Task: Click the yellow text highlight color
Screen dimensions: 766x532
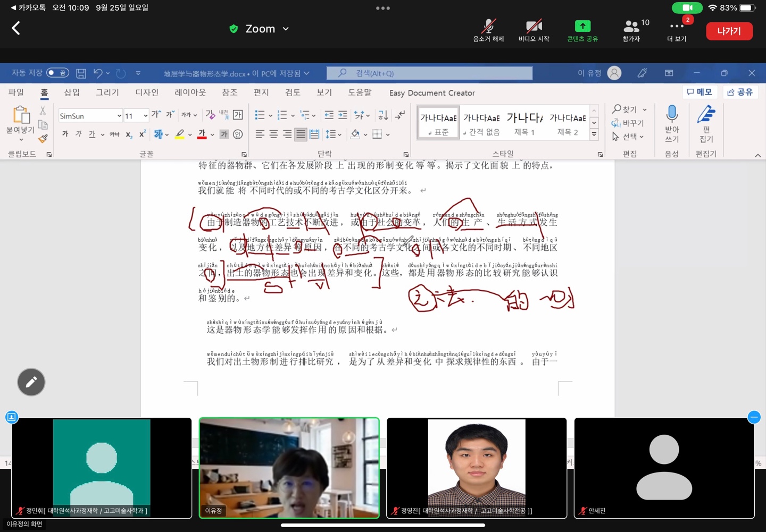Action: click(180, 134)
